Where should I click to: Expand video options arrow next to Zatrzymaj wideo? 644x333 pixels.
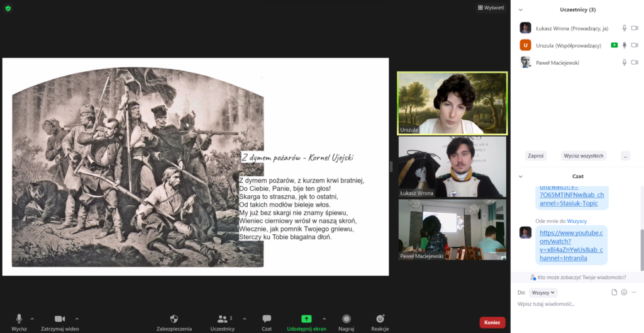(77, 319)
